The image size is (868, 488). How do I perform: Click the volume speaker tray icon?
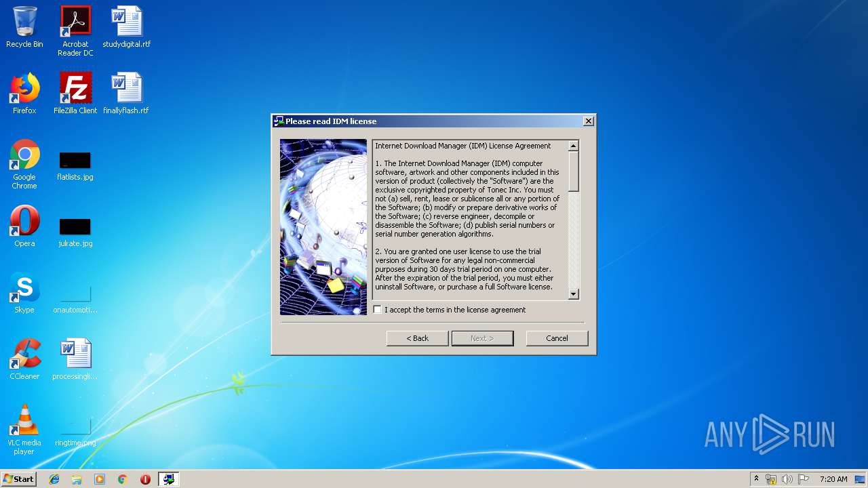point(787,479)
